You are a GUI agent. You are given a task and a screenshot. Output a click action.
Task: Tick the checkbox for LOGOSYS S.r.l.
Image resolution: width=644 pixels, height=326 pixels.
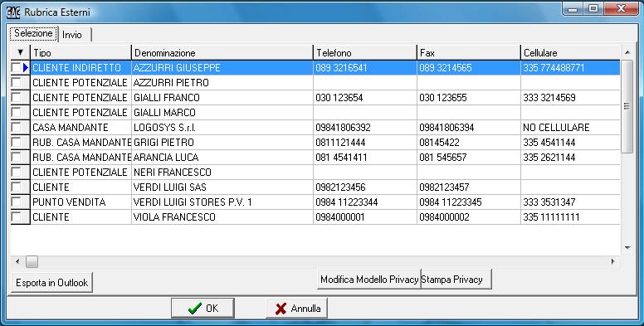tap(16, 127)
